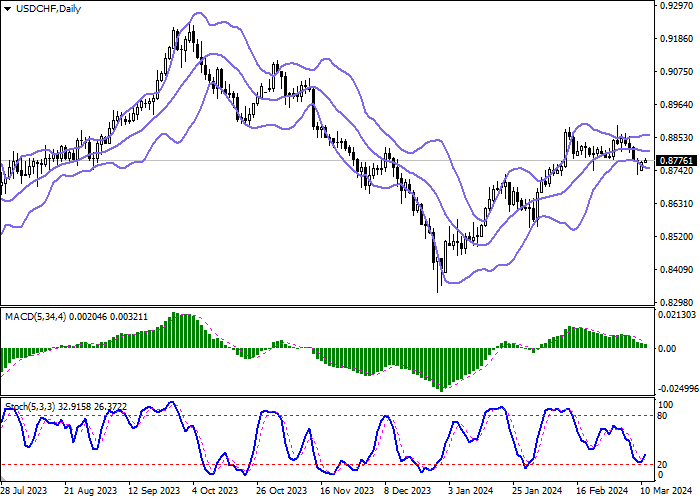Click the 8 Dec 2023 date label
This screenshot has width=700, height=500.
(408, 491)
